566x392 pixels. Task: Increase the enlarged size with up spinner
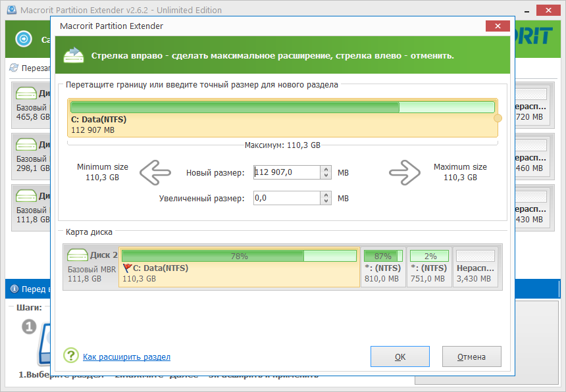(326, 195)
